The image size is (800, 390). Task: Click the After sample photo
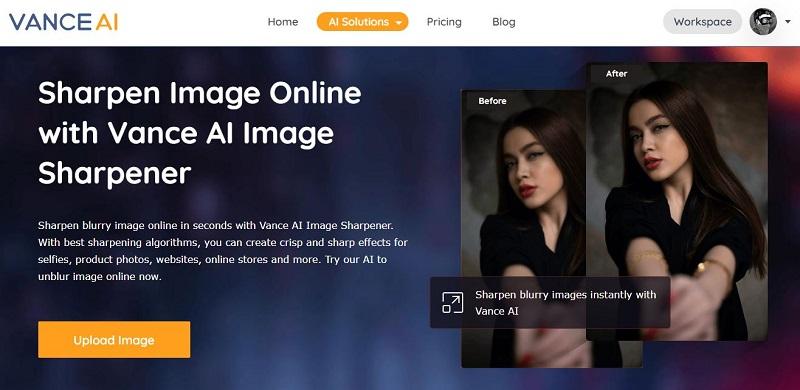(677, 201)
